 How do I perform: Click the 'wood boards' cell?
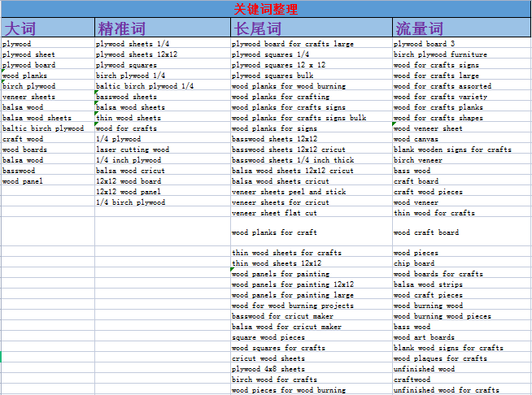pyautogui.click(x=48, y=150)
